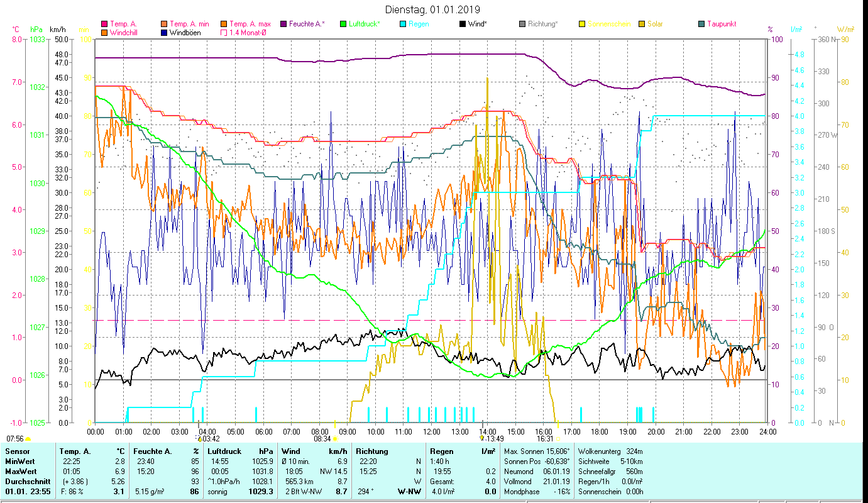Image resolution: width=868 pixels, height=503 pixels.
Task: Click the 'Temp. A. min' legend label
Action: (190, 24)
